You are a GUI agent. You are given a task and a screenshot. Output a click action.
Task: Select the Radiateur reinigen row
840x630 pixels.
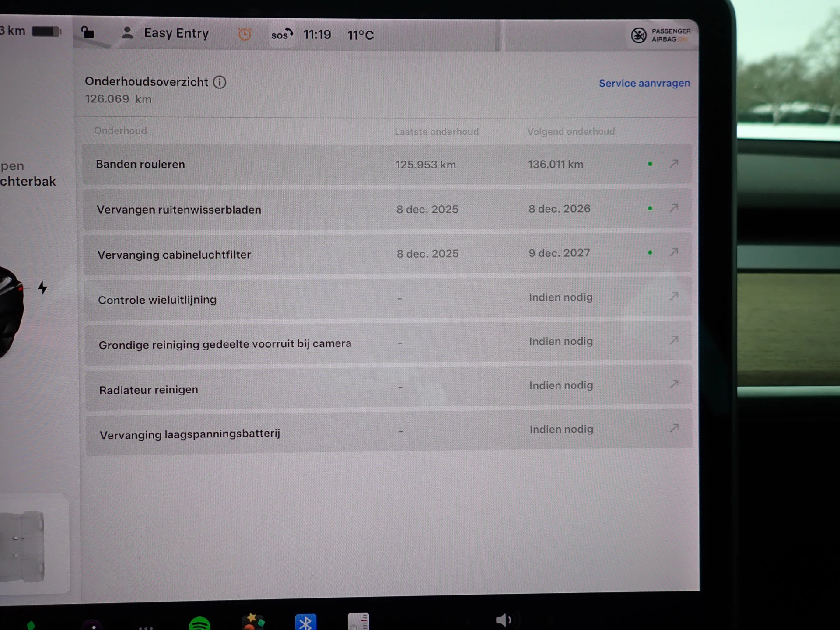(149, 390)
